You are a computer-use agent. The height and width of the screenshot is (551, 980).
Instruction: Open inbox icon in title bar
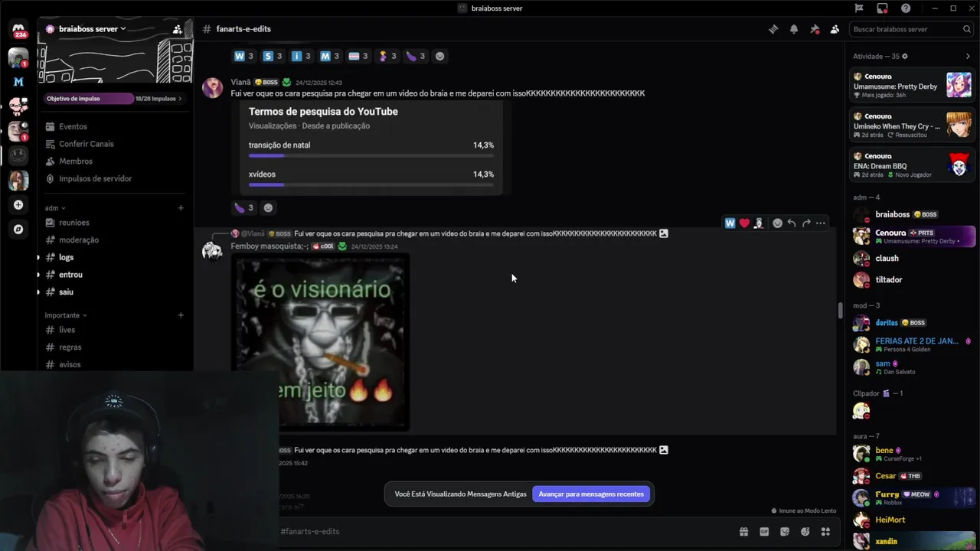[883, 8]
